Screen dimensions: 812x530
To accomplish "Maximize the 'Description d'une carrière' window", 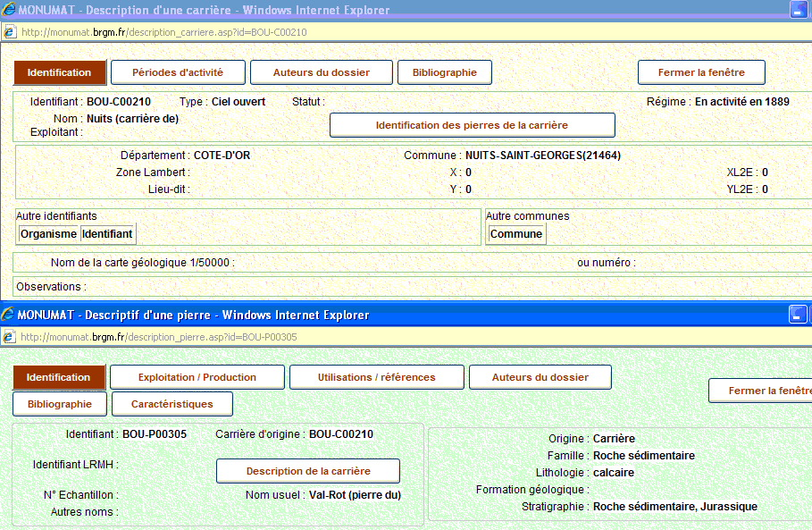I will [799, 10].
